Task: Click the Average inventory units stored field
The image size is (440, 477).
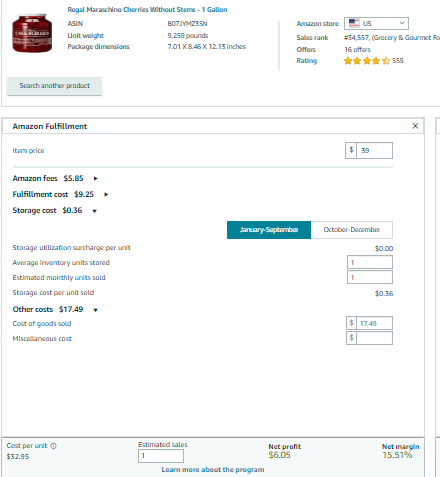Action: [370, 262]
